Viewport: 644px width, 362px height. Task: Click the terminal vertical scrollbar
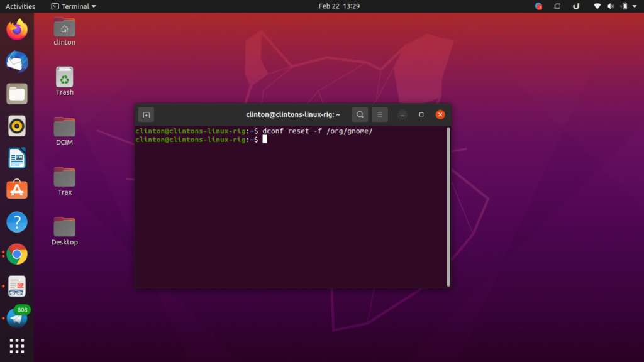tap(448, 206)
